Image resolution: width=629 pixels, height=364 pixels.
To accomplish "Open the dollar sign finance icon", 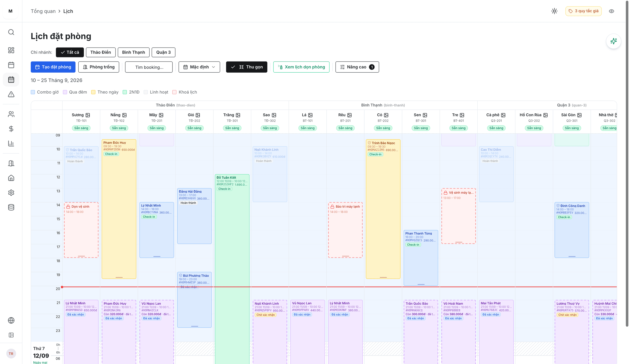I will [11, 129].
